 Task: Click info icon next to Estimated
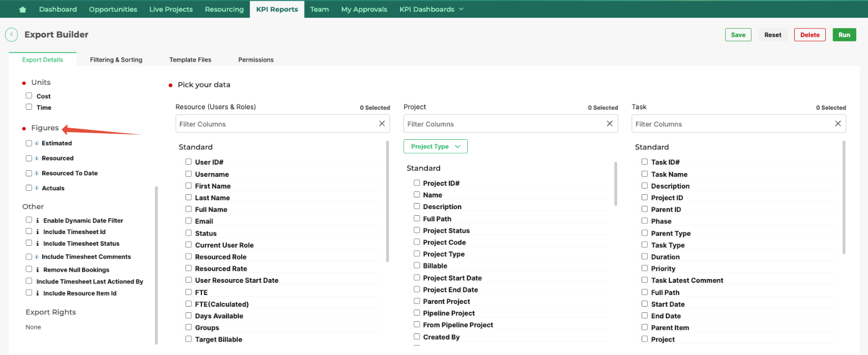pyautogui.click(x=37, y=143)
